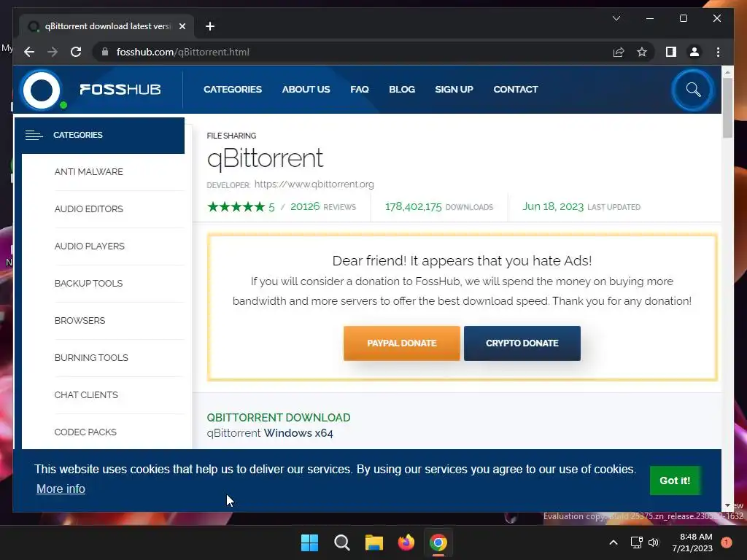Viewport: 747px width, 560px height.
Task: Click the Jun 18, 2023 last updated date
Action: coord(553,206)
